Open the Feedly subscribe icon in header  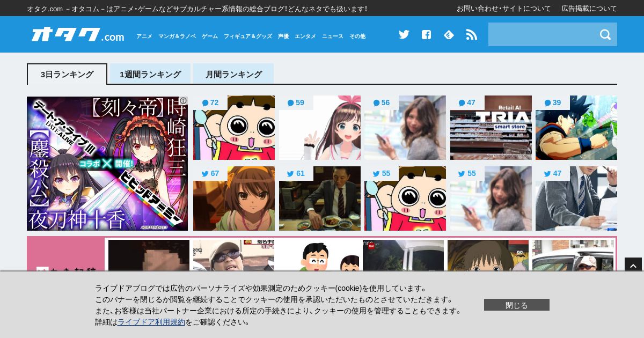[x=449, y=34]
